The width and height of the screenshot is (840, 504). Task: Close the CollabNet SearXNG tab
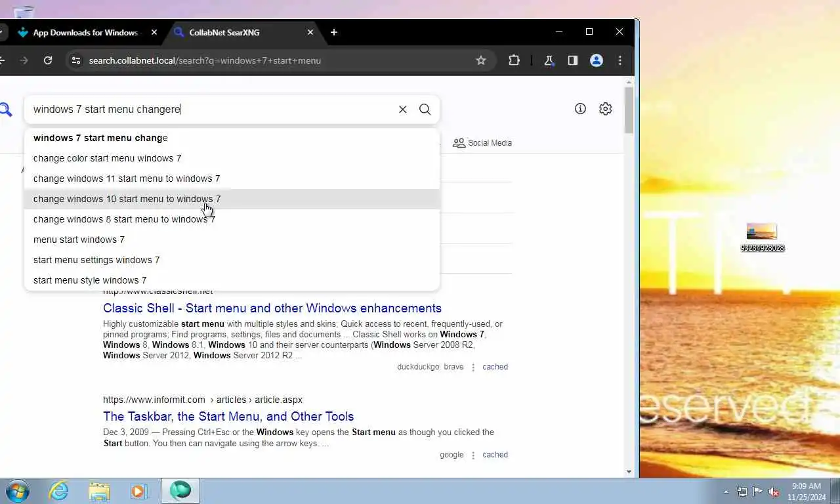310,32
